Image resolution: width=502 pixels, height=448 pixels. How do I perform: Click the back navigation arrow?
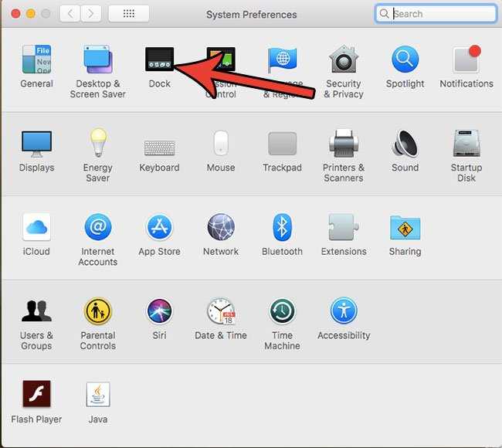pos(70,13)
